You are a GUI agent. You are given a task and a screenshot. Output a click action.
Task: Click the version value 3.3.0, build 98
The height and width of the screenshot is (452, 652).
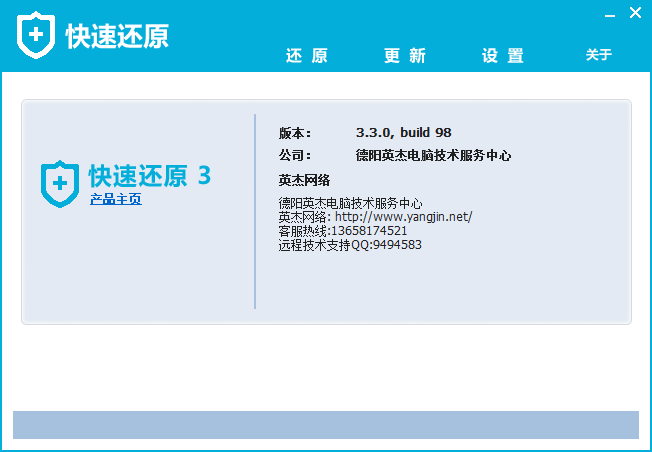pyautogui.click(x=403, y=132)
